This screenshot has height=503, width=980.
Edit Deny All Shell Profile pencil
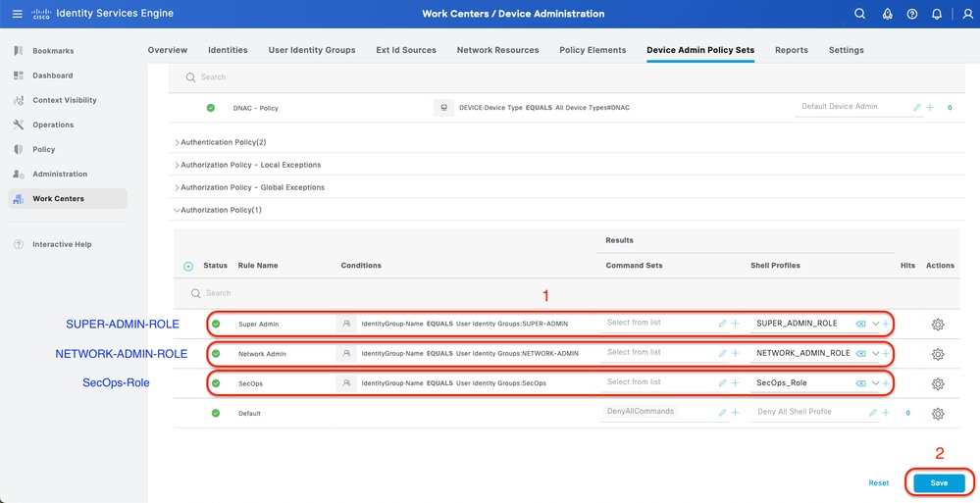(x=873, y=413)
